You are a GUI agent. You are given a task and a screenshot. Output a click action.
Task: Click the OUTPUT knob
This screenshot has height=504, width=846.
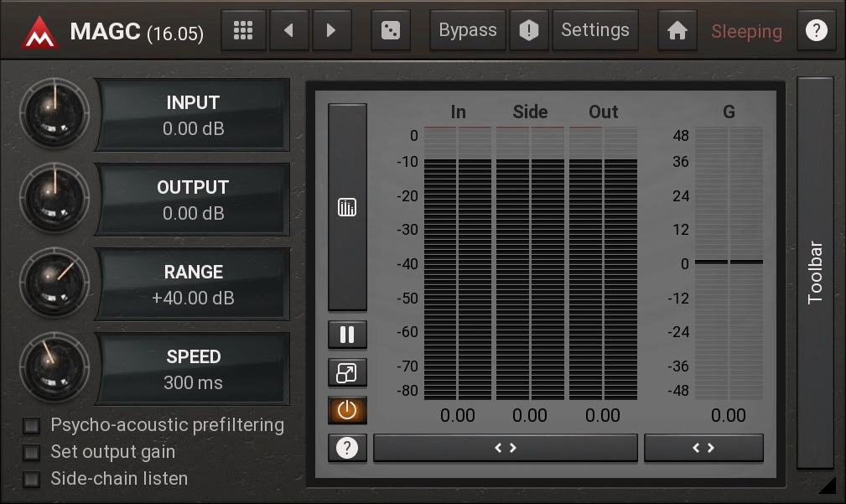click(54, 199)
